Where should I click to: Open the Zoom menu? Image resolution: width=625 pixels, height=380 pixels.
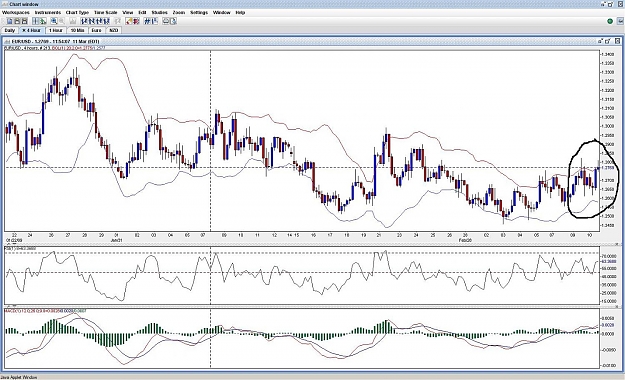[179, 12]
